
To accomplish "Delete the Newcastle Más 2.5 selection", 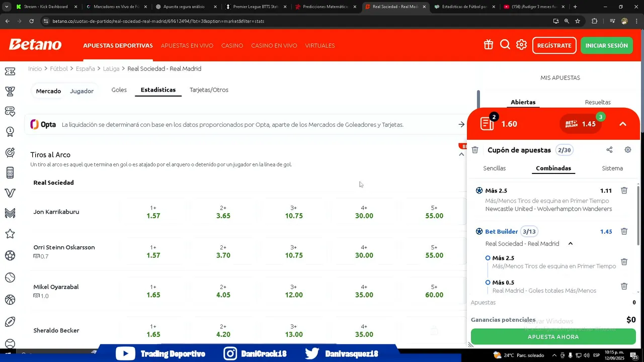I will (x=624, y=191).
